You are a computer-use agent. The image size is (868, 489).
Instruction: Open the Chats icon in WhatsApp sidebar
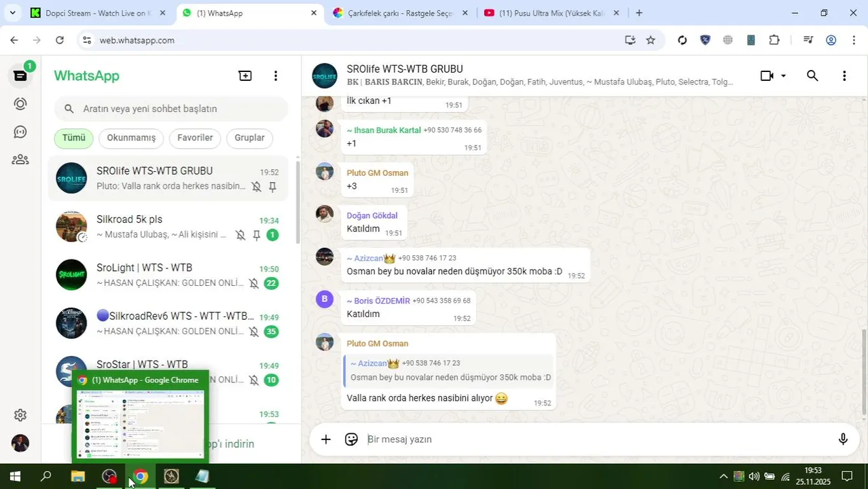click(20, 75)
